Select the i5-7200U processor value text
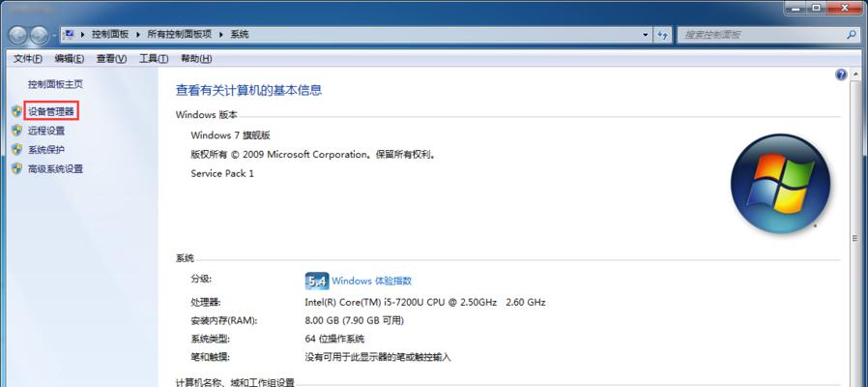868x387 pixels. 425,302
